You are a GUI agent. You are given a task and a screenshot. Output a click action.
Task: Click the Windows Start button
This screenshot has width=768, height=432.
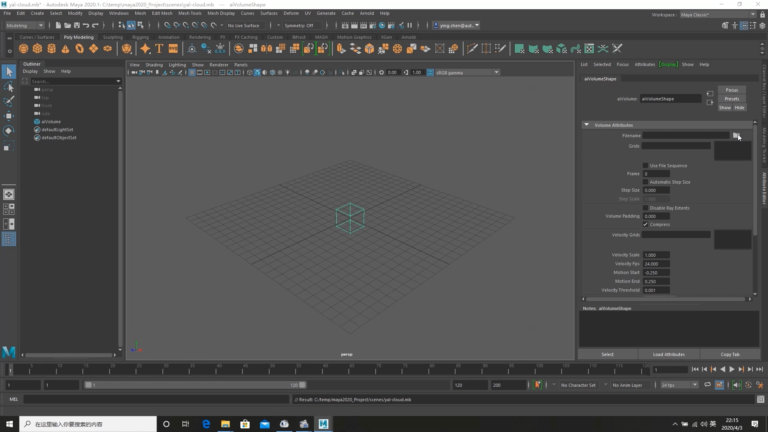[x=9, y=424]
